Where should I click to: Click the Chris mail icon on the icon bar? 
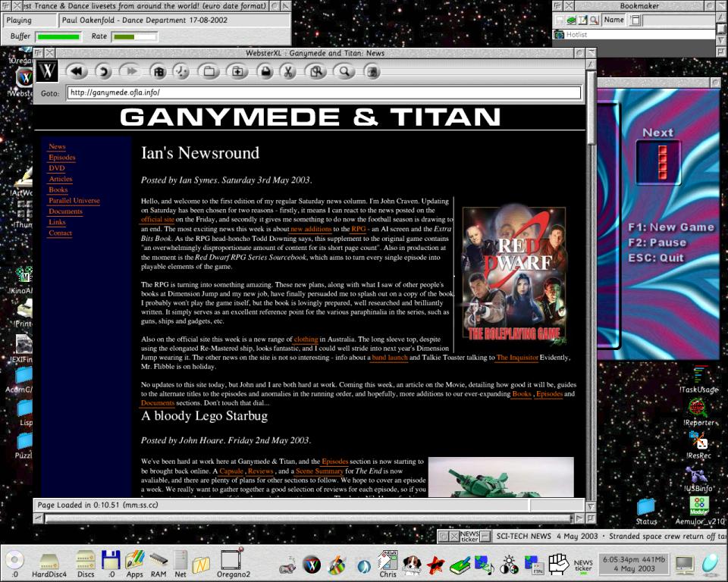tap(388, 564)
